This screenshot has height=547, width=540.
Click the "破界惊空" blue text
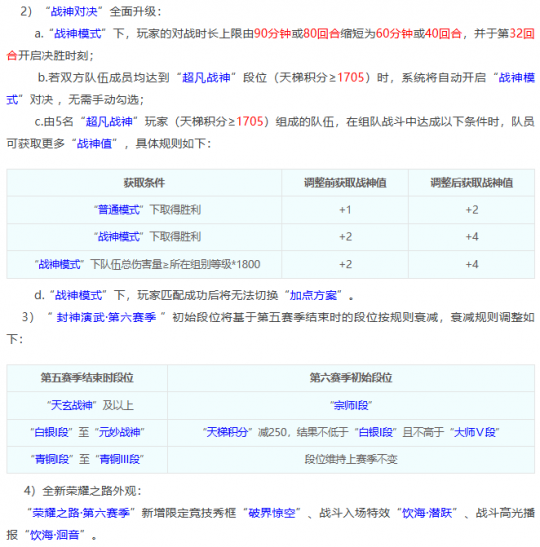coord(272,513)
